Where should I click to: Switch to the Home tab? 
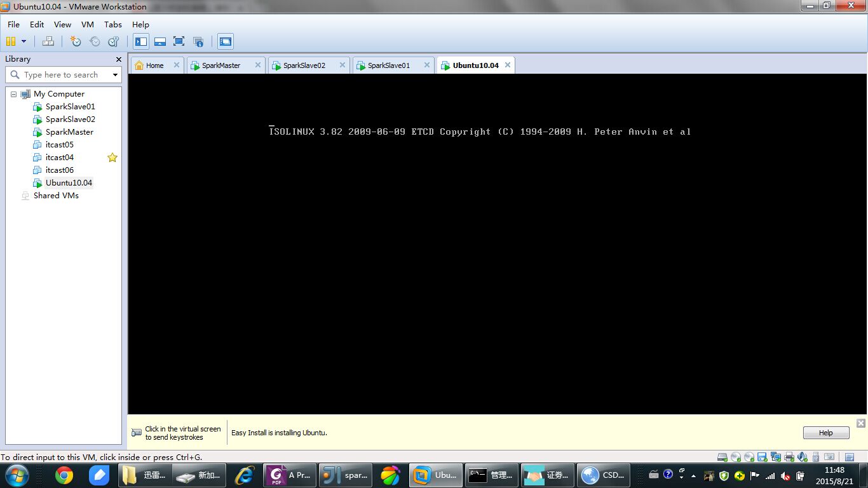click(154, 65)
